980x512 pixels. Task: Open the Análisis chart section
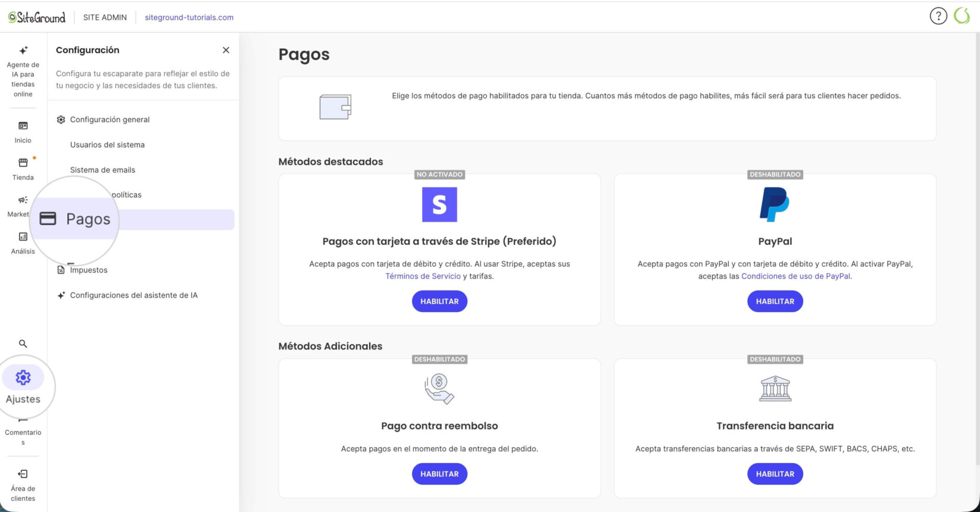(23, 243)
